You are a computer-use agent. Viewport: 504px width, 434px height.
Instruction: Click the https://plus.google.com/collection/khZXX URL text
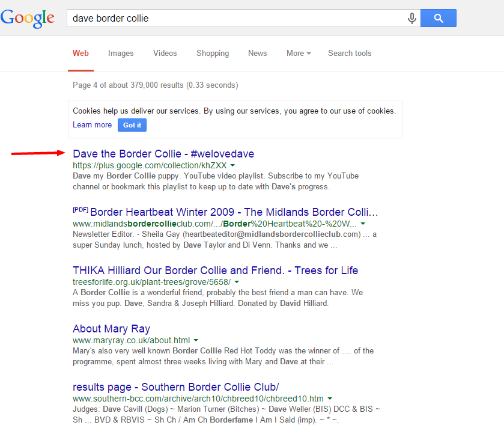150,165
